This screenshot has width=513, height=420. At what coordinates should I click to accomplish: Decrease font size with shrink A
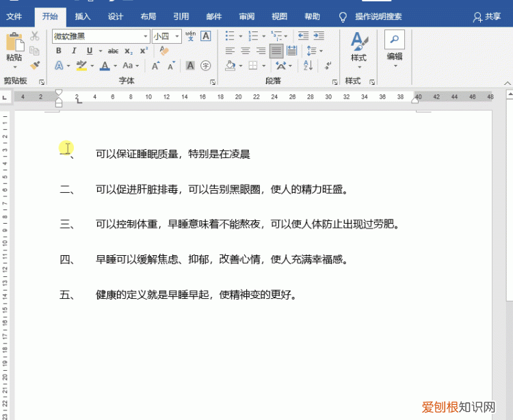click(x=172, y=66)
